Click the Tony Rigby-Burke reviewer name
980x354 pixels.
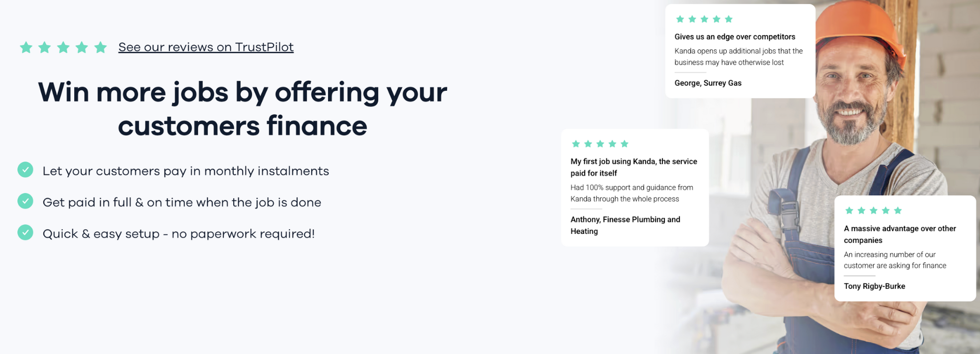874,286
